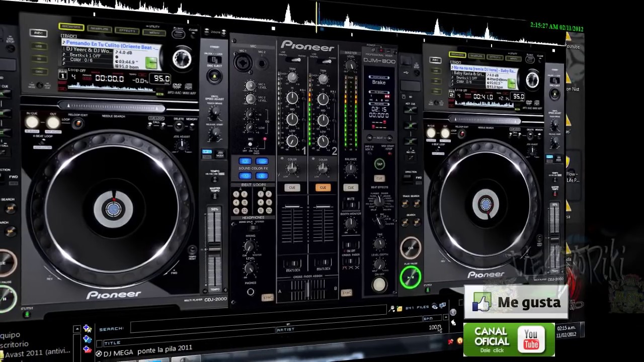Toggle master CUE button
Screen dimensions: 644x362
[x=351, y=188]
